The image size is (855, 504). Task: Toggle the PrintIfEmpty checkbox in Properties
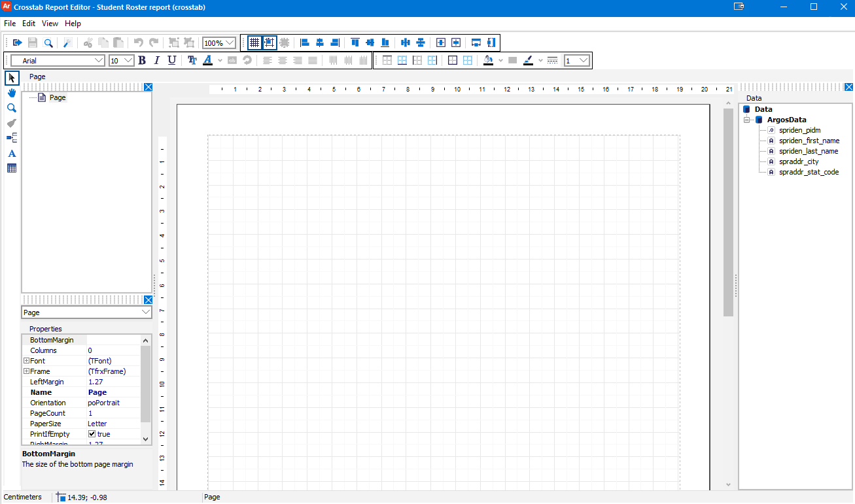(92, 433)
